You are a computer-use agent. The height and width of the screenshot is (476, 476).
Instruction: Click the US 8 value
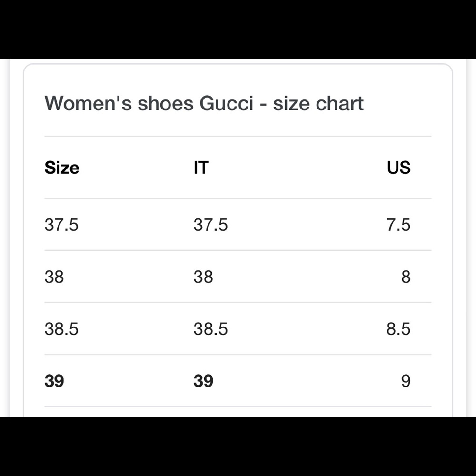point(406,277)
